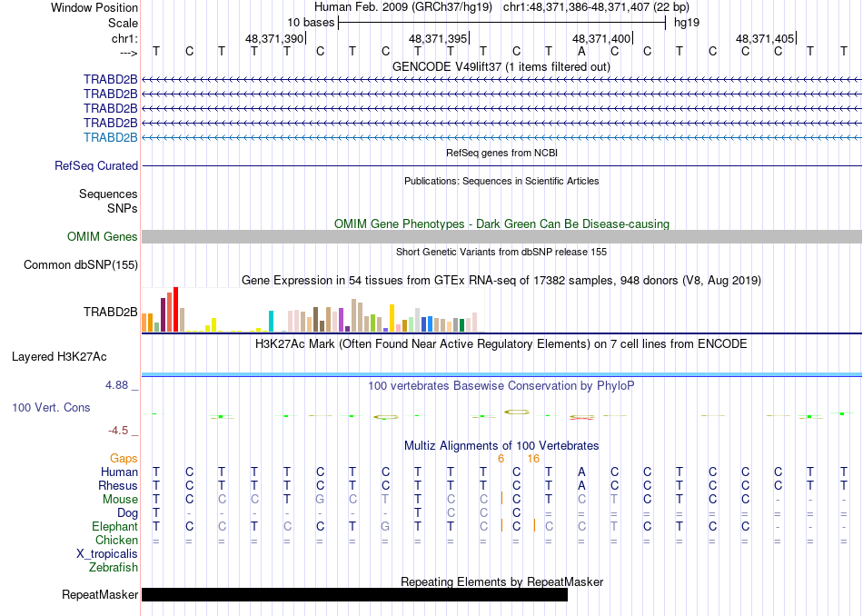Click the Layered H3K27Ac track label
863x616 pixels.
click(x=59, y=357)
